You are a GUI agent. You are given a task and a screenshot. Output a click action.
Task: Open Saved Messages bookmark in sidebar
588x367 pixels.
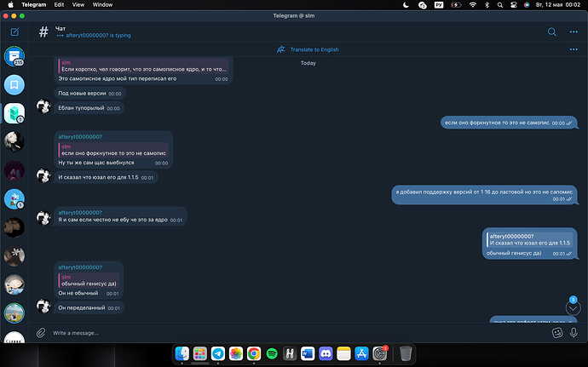[14, 85]
